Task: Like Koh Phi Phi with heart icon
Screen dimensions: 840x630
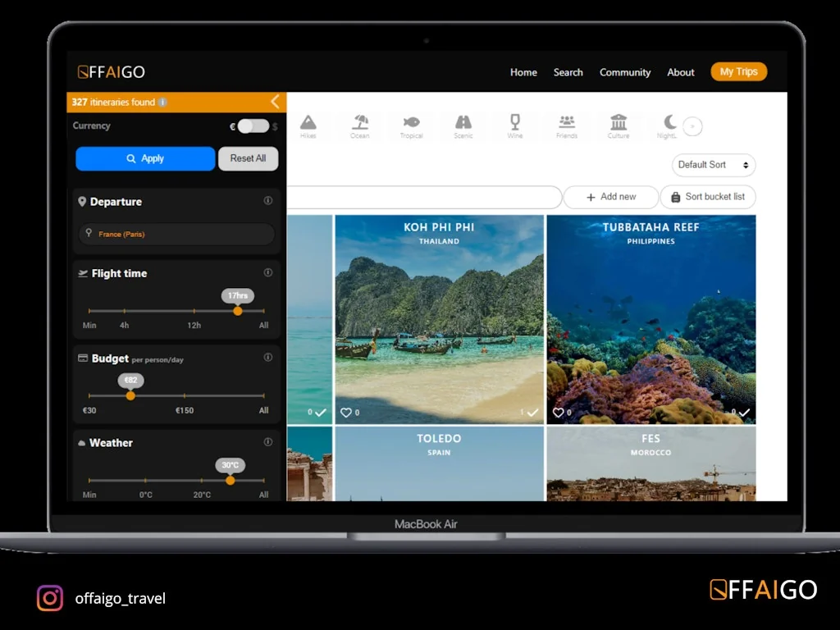Action: [345, 413]
